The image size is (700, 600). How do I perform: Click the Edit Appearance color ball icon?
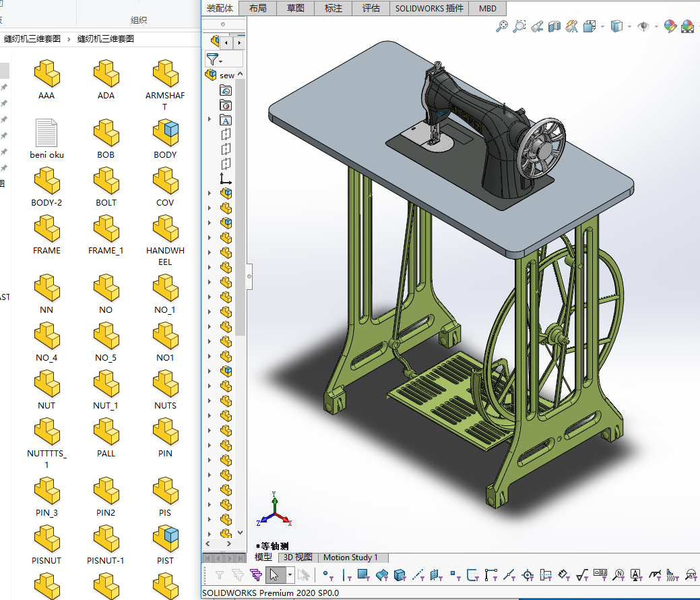(670, 26)
